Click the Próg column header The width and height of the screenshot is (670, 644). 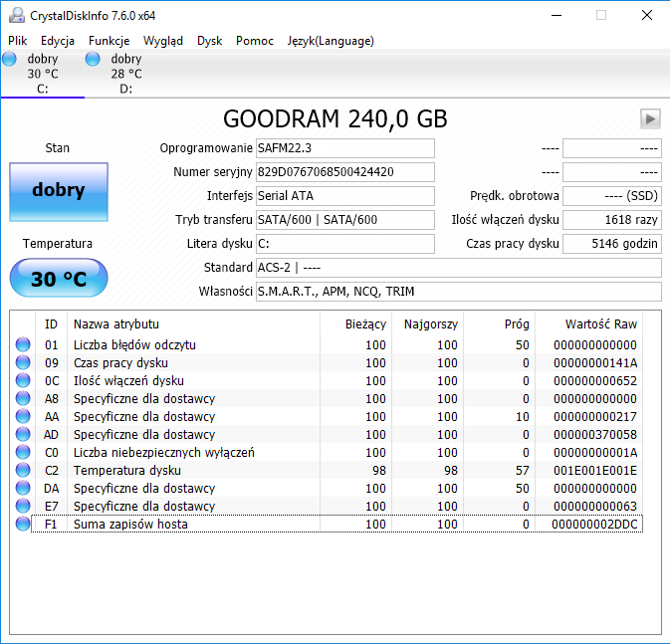point(499,324)
